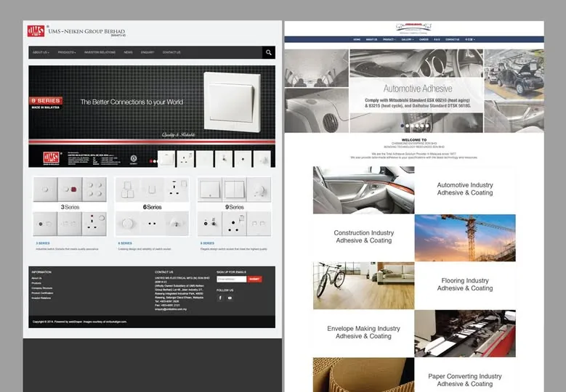Open the blue 6 SERIES link
This screenshot has height=392, width=566.
coord(125,243)
